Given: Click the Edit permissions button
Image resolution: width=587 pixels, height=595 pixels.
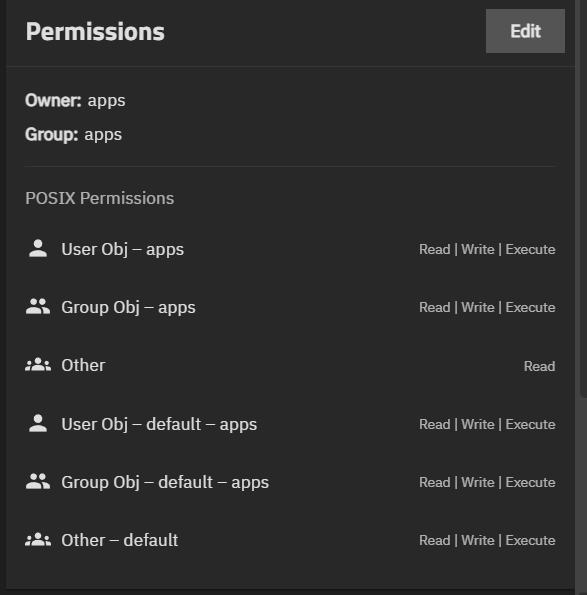Looking at the screenshot, I should (525, 31).
